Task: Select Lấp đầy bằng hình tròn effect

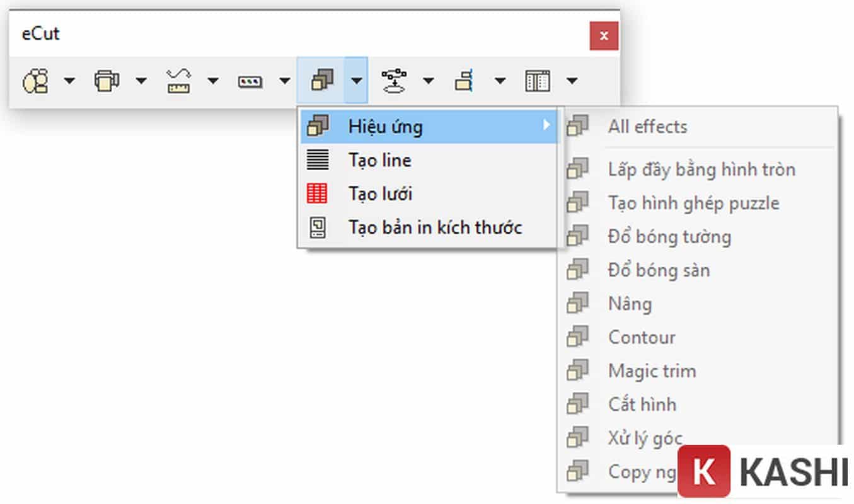Action: [701, 169]
